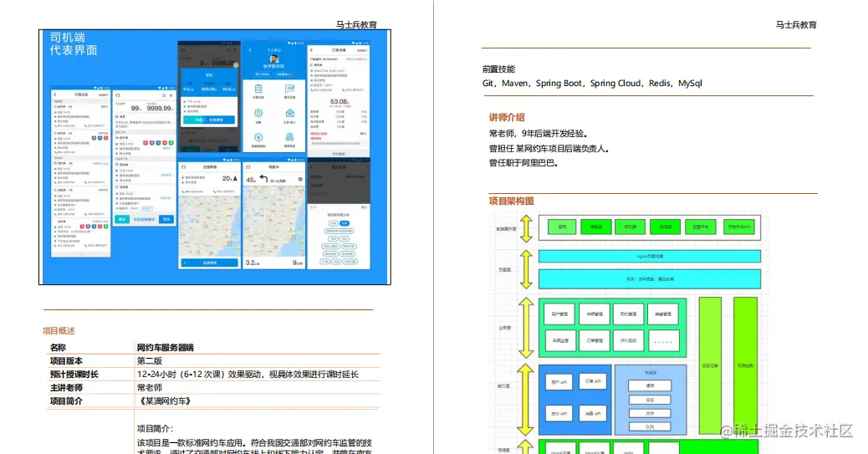This screenshot has height=454, width=868.
Task: Click the 项目架构图 heading
Action: coord(511,201)
